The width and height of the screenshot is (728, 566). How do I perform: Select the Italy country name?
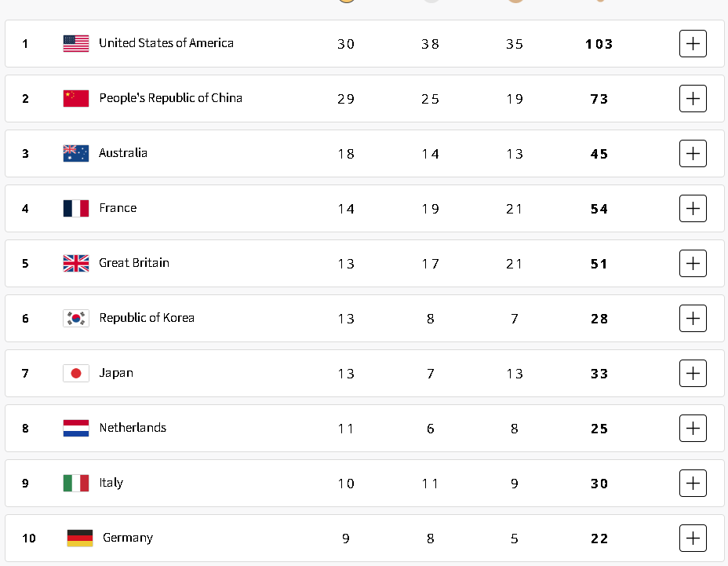(x=111, y=483)
